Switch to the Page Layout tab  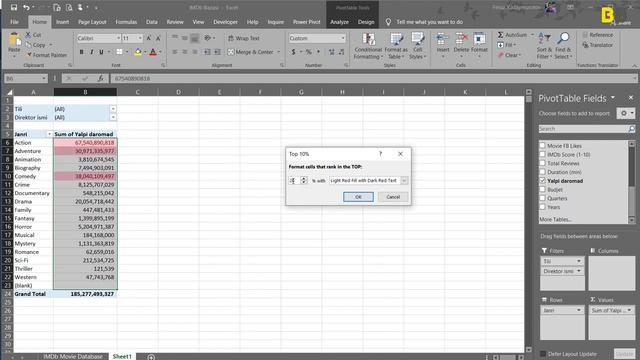click(92, 22)
